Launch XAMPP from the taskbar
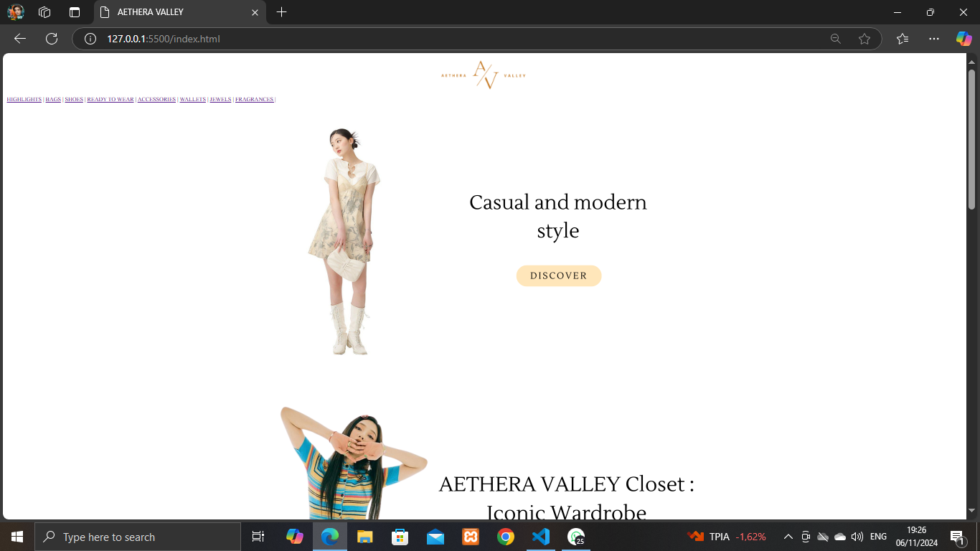980x551 pixels. tap(471, 537)
